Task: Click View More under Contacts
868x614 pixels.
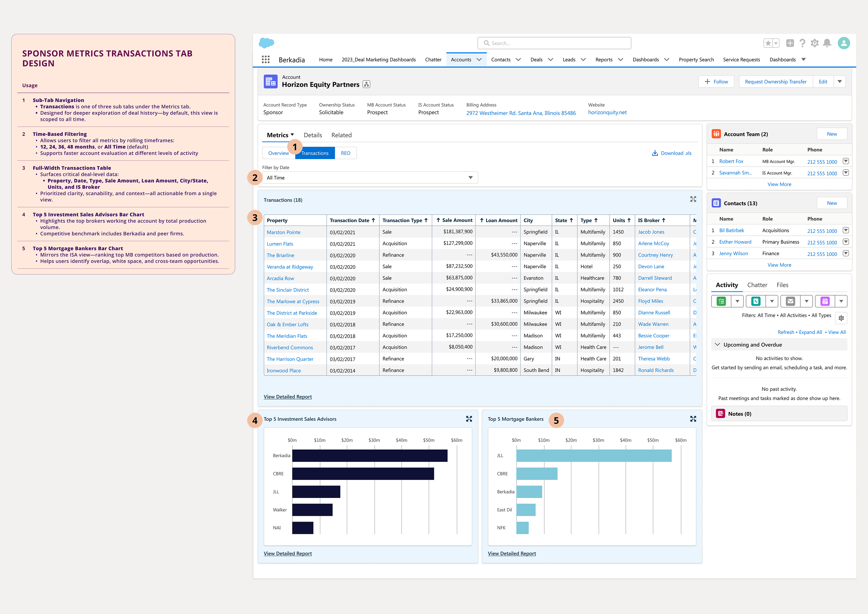Action: [x=779, y=265]
